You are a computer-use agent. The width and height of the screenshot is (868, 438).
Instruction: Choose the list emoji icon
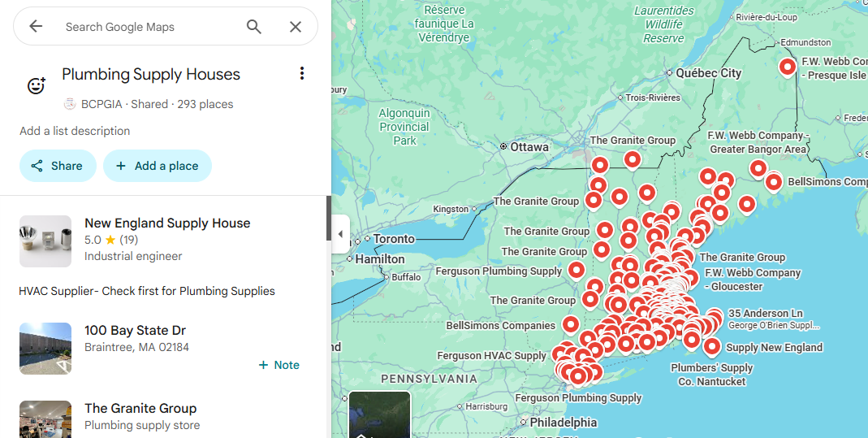click(x=37, y=85)
